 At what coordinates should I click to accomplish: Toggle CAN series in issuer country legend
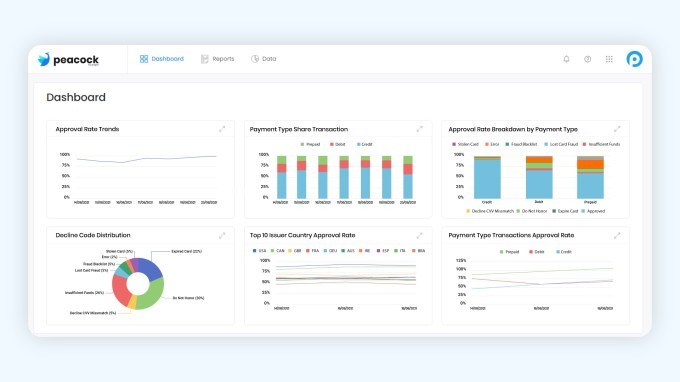tap(278, 251)
